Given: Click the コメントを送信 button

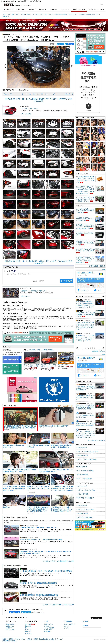Looking at the screenshot, I should 66,281.
